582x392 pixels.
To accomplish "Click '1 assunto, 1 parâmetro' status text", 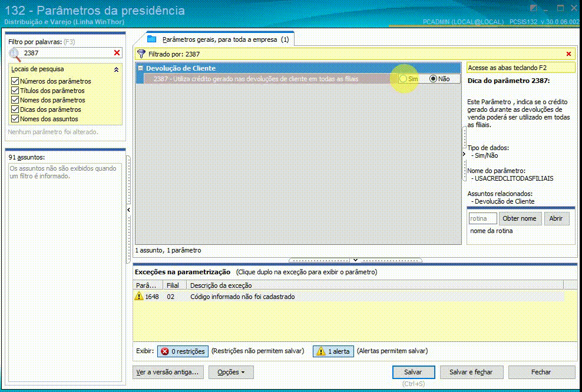I will coord(168,250).
